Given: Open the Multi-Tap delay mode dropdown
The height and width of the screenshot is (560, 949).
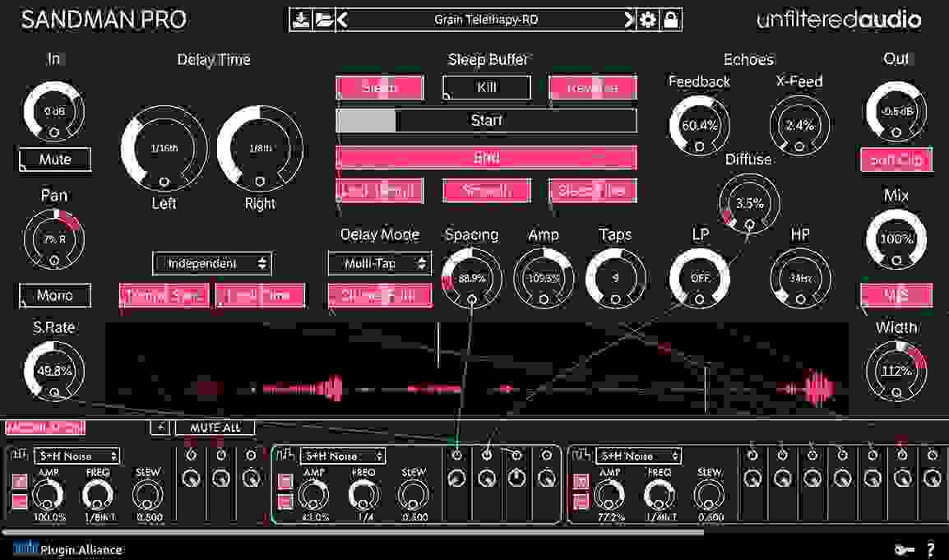Looking at the screenshot, I should (x=379, y=264).
